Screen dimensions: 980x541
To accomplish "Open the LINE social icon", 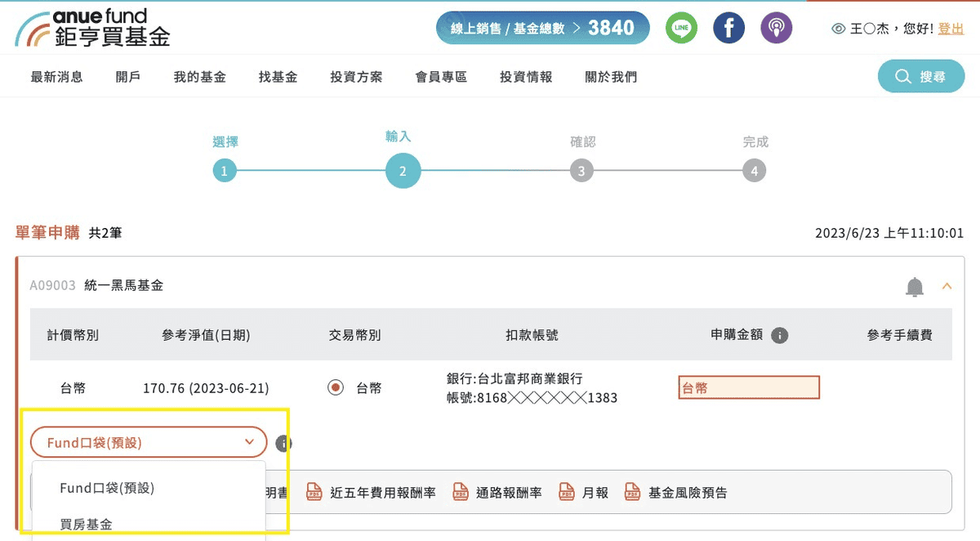I will (681, 28).
